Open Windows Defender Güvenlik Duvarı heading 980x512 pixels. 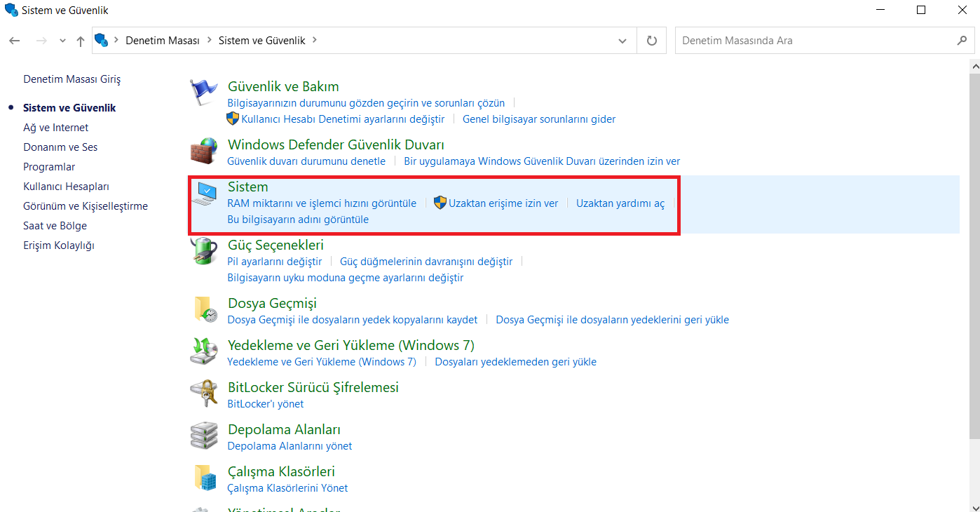pos(336,144)
